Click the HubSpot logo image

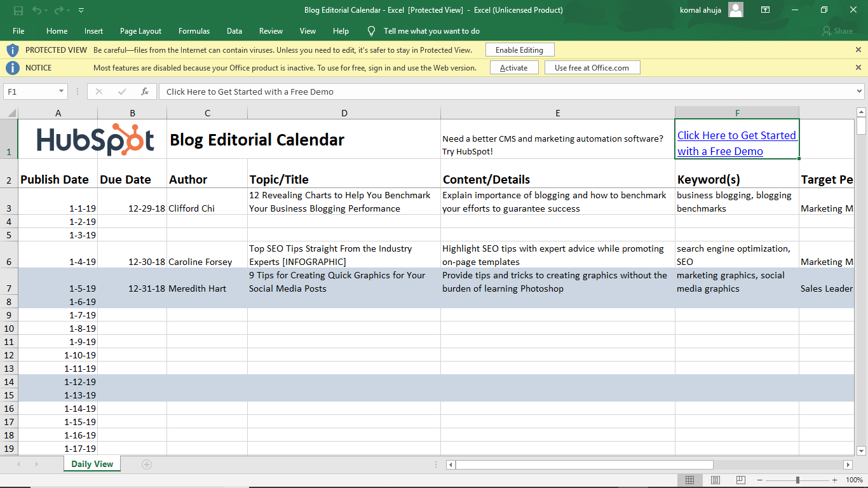point(95,140)
